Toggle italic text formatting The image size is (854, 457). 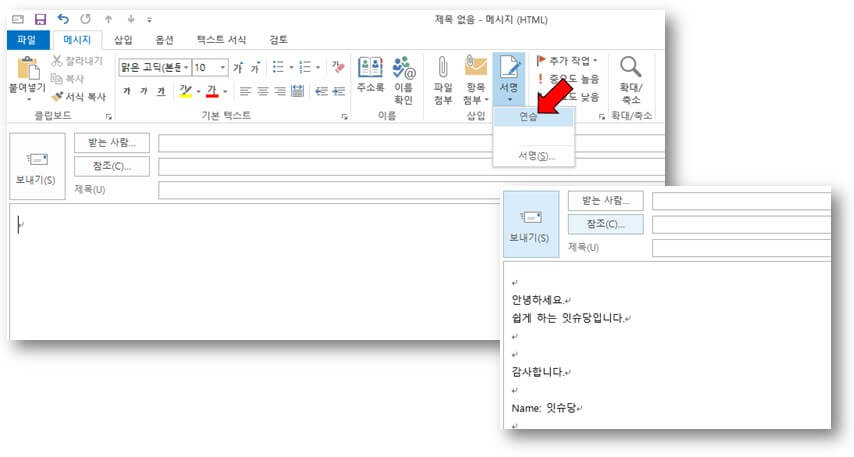point(144,92)
